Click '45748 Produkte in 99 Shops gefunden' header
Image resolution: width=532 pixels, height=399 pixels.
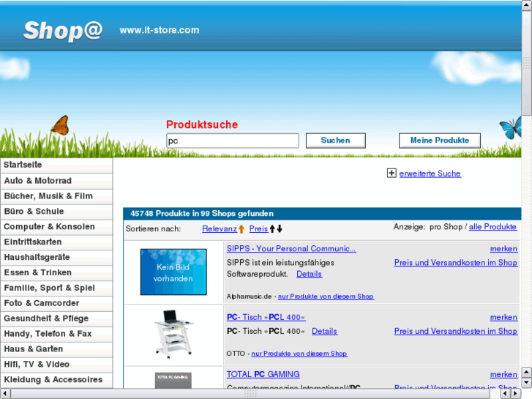[x=202, y=214]
